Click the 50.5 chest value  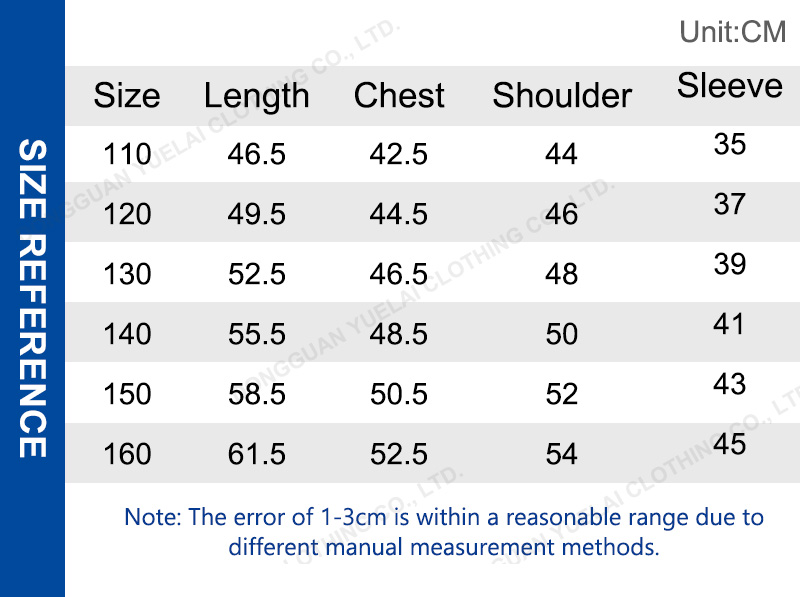pos(399,394)
